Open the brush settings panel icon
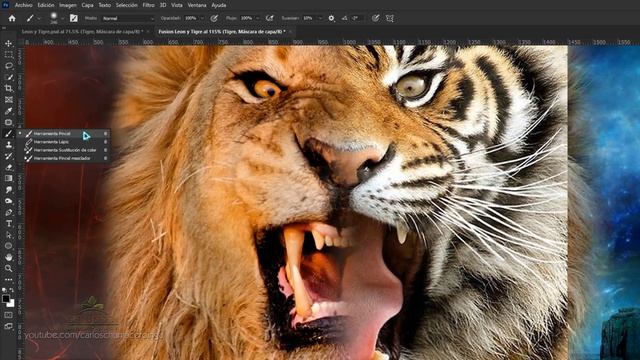 tap(73, 18)
